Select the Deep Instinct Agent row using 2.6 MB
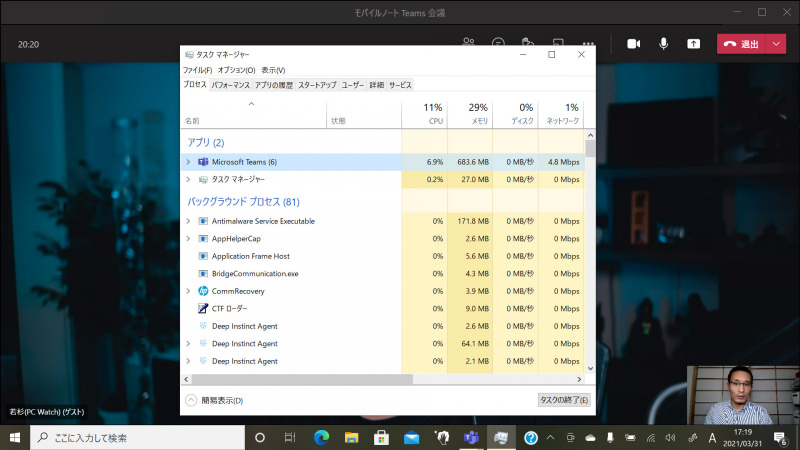The image size is (800, 450). click(383, 326)
